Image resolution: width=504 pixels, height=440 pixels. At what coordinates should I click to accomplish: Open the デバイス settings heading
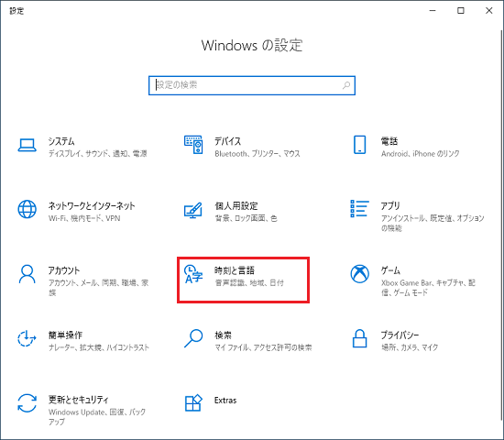click(227, 141)
